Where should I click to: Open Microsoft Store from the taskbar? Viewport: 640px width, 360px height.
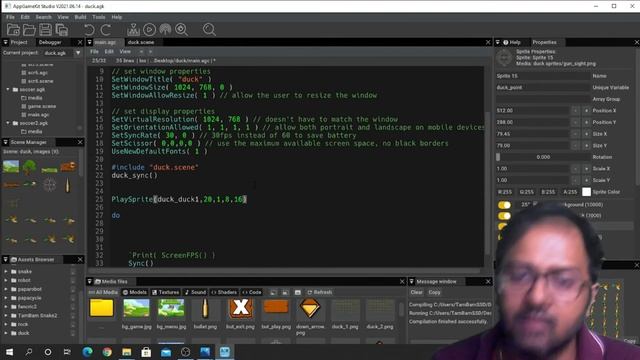pos(146,352)
